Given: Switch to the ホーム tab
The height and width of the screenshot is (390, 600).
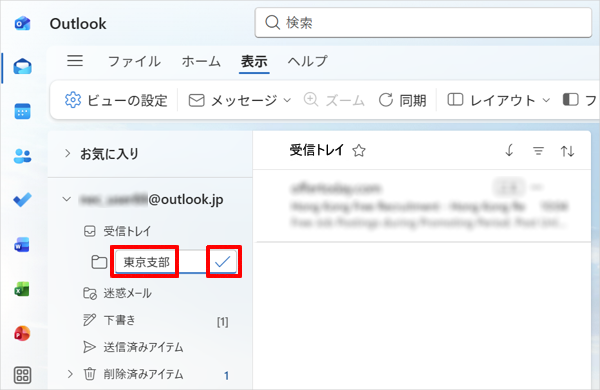Looking at the screenshot, I should click(201, 61).
